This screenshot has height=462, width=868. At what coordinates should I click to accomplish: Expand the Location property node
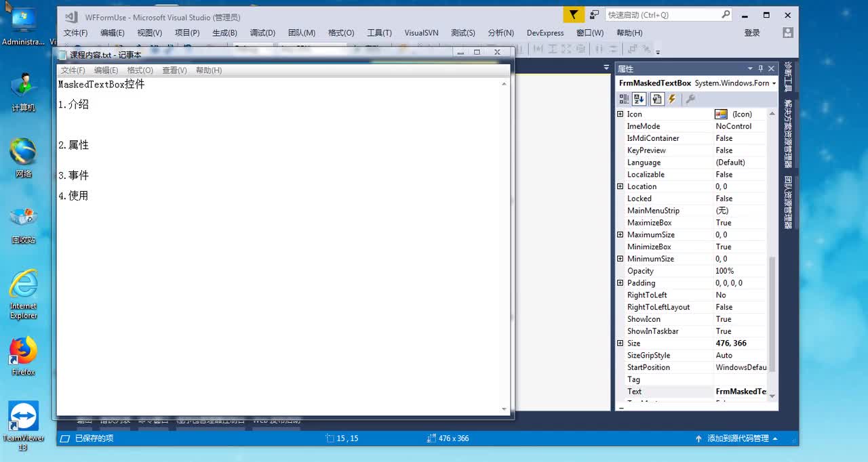(x=620, y=186)
